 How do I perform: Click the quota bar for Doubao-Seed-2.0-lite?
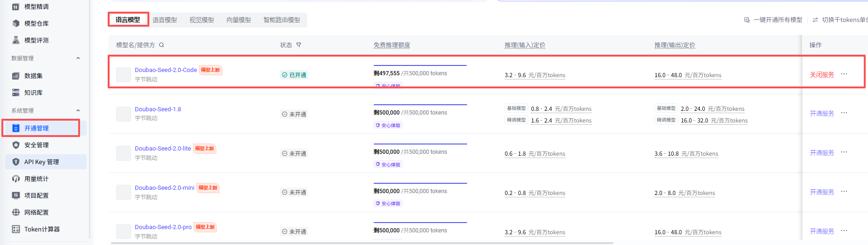point(420,144)
